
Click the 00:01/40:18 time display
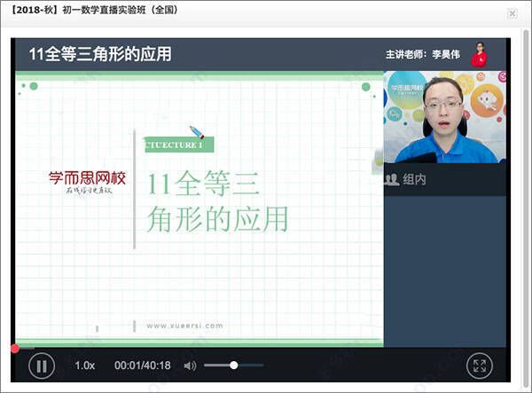[x=142, y=365]
